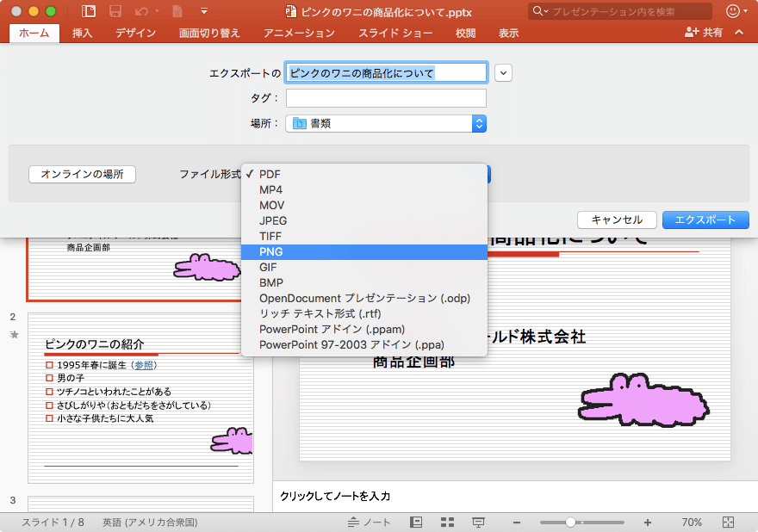This screenshot has height=532, width=758.
Task: Select OpenDocument プレゼンテーション (.odp) format
Action: coord(364,298)
